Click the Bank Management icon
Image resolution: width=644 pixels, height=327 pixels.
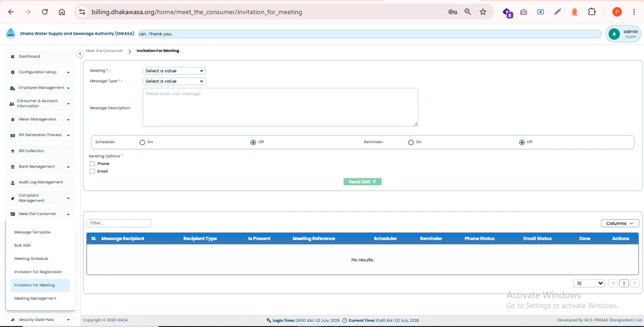point(13,166)
